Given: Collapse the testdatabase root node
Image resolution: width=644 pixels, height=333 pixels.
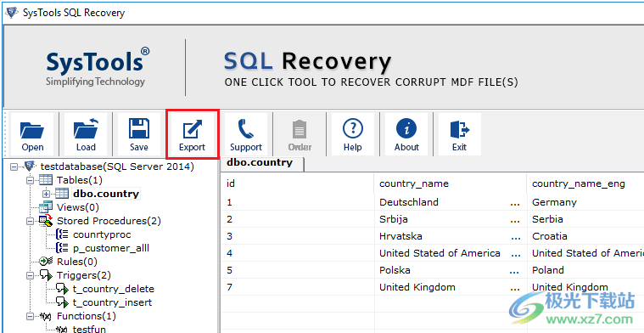Looking at the screenshot, I should click(14, 166).
